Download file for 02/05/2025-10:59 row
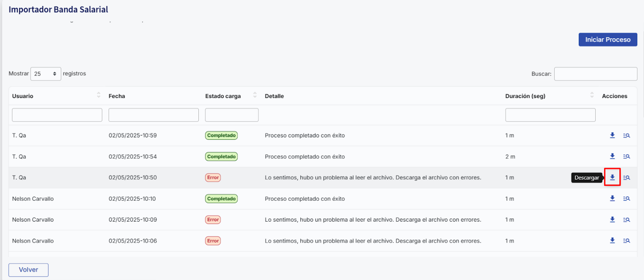Screen dimensions: 644x280 pyautogui.click(x=612, y=135)
